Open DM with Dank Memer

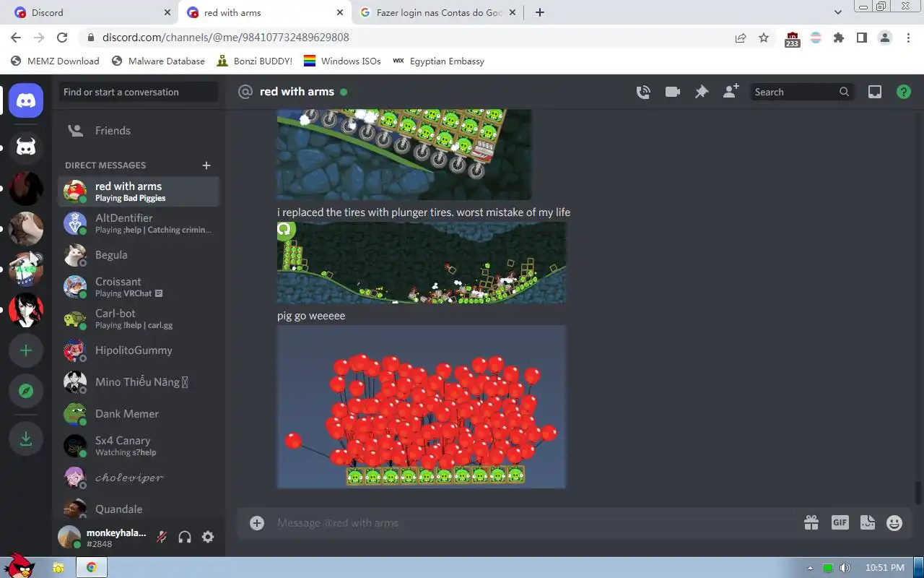pos(138,414)
